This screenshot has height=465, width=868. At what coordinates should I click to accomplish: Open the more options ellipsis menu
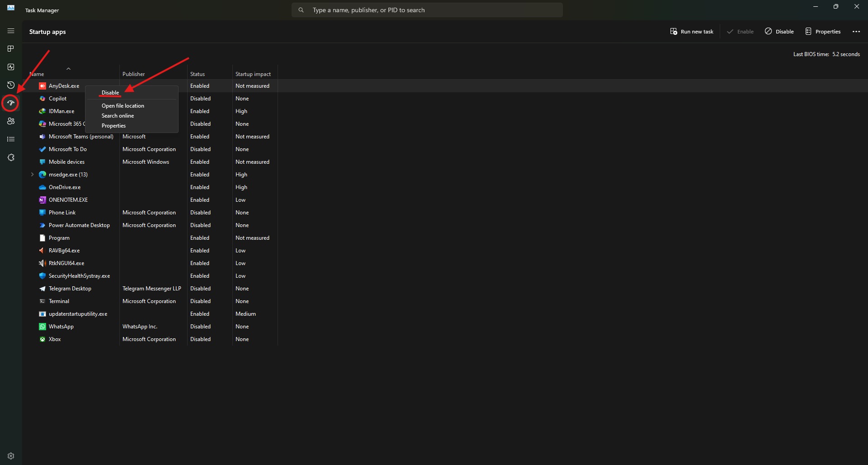pyautogui.click(x=856, y=32)
